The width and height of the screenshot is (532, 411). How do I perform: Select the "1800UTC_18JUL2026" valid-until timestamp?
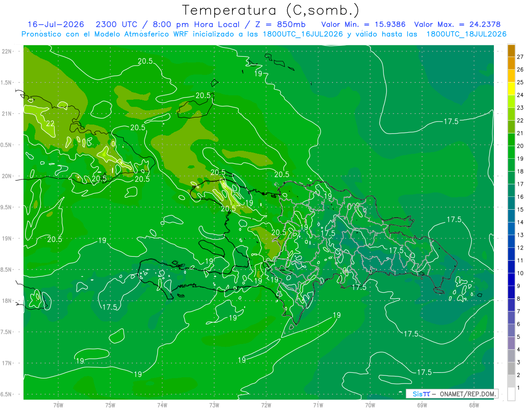click(x=466, y=34)
